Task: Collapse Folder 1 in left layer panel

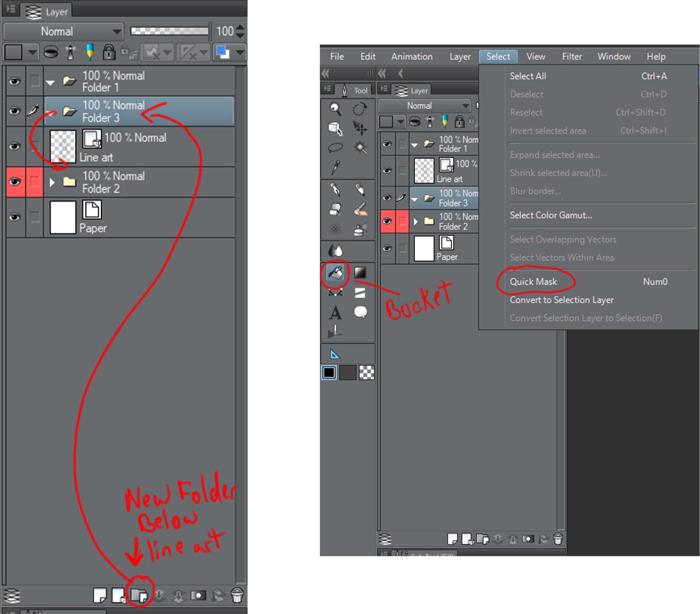Action: (51, 82)
